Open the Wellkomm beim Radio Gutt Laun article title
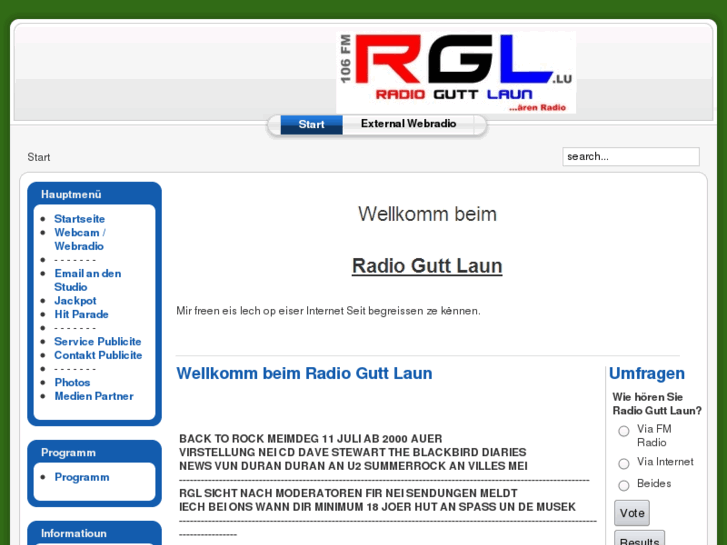727x545 pixels. click(304, 373)
